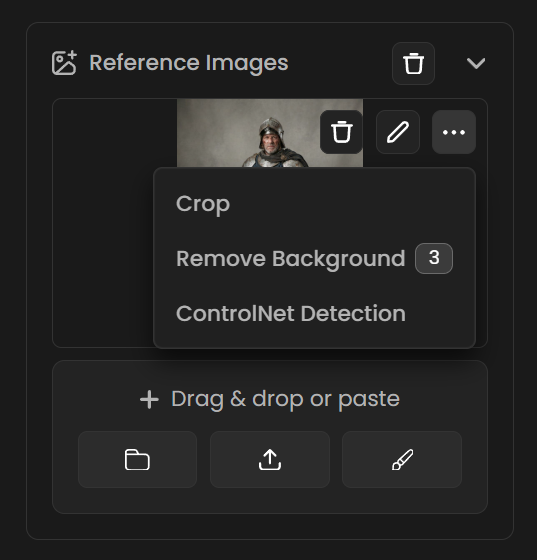Toggle the three-dots more options button
The height and width of the screenshot is (560, 537).
point(454,132)
